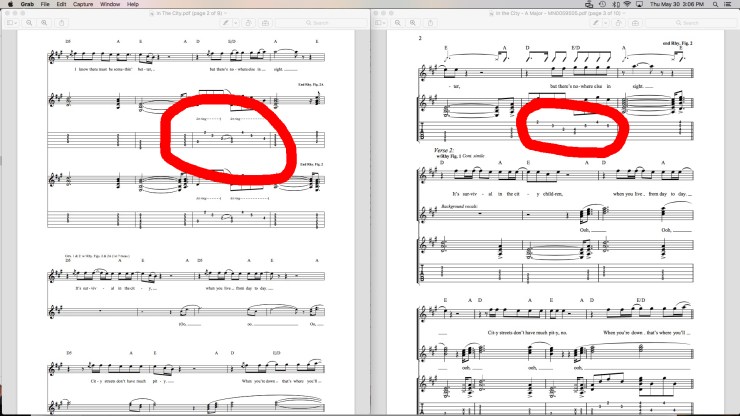Open Notification Center
Viewport: 740px width, 416px height.
coord(728,4)
